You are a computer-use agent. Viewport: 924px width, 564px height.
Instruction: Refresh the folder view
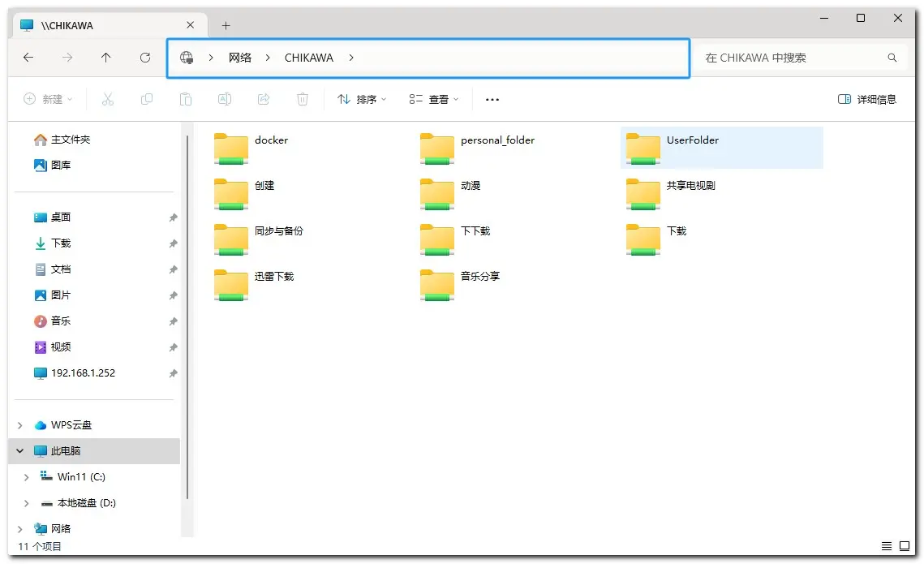(145, 58)
